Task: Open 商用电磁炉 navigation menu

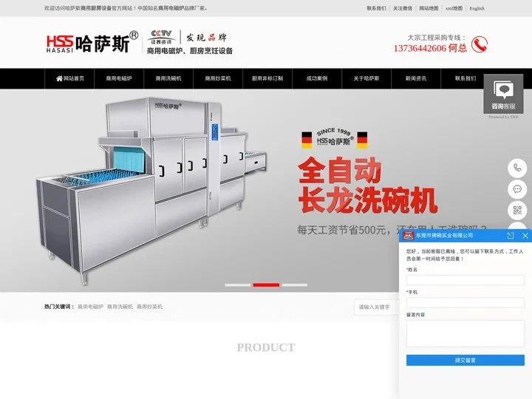Action: (119, 78)
